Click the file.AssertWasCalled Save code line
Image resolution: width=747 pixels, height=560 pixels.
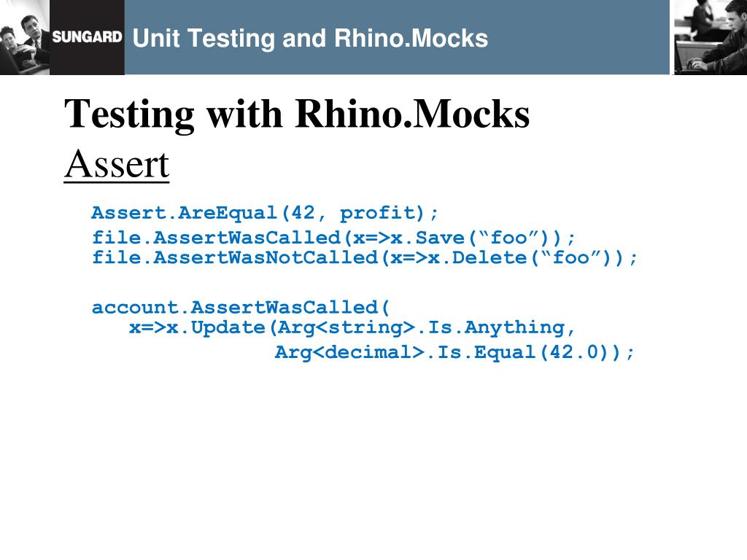[333, 237]
